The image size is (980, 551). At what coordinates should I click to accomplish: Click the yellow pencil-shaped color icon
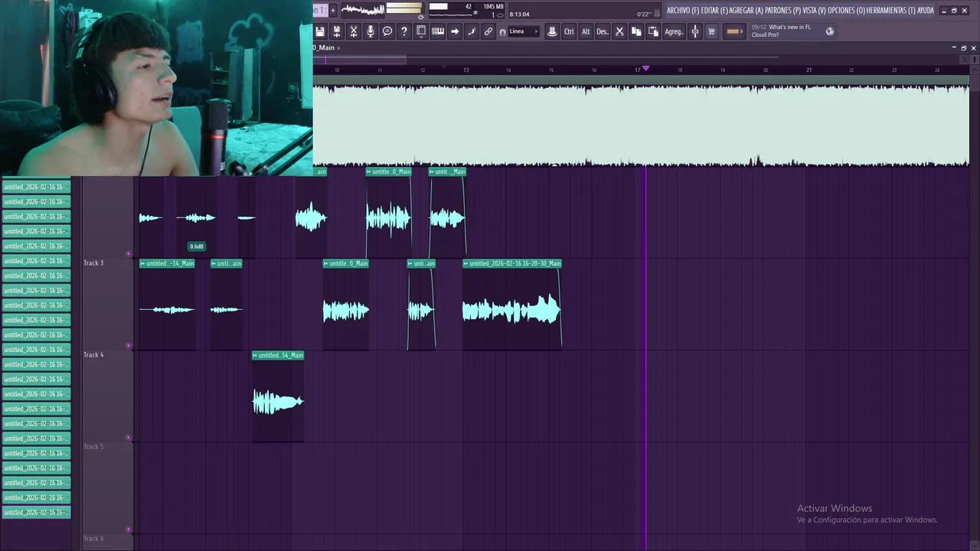733,31
